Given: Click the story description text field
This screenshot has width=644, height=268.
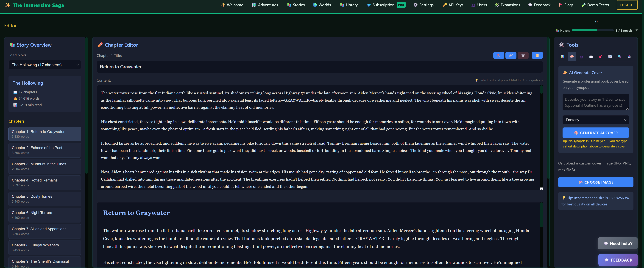Looking at the screenshot, I should [x=596, y=102].
